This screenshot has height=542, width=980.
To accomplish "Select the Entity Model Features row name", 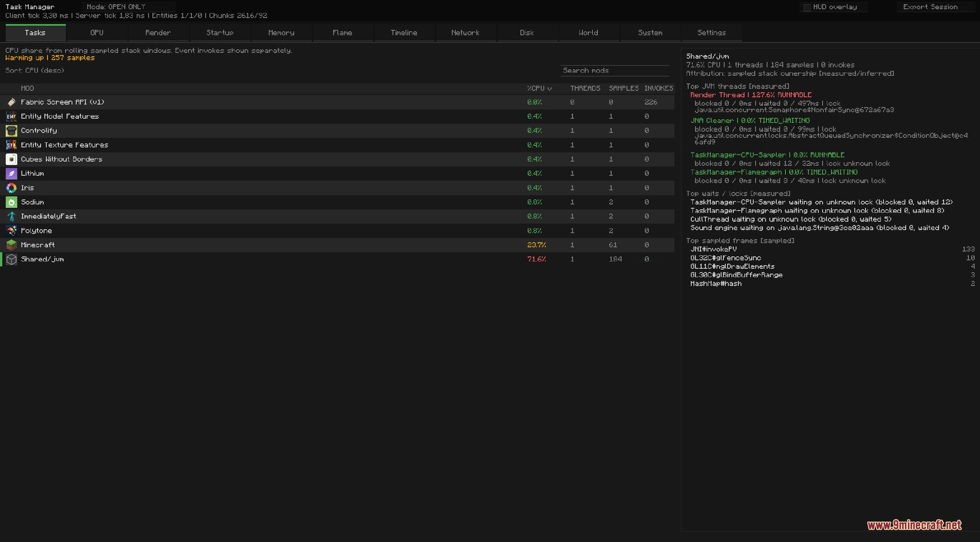I will (60, 116).
